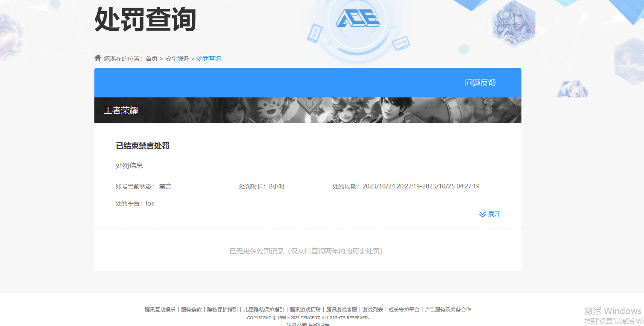Open 腾讯互动娱乐 footer link

160,310
